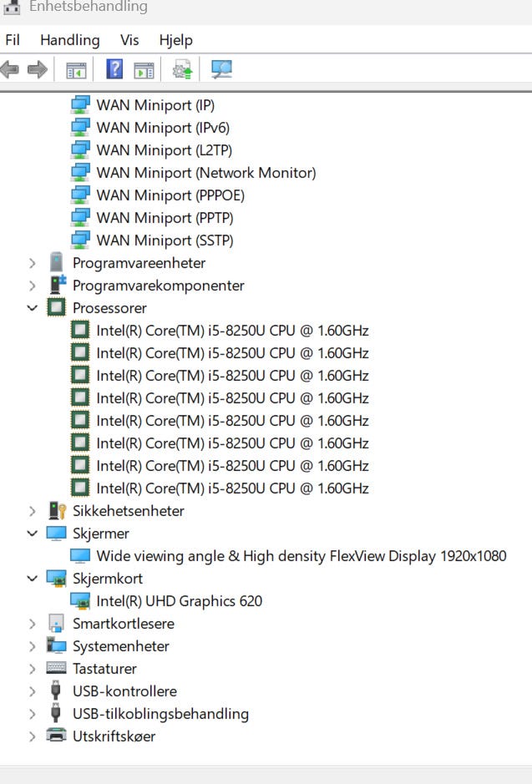Open the Vis menu
This screenshot has height=784, width=532.
[x=129, y=40]
